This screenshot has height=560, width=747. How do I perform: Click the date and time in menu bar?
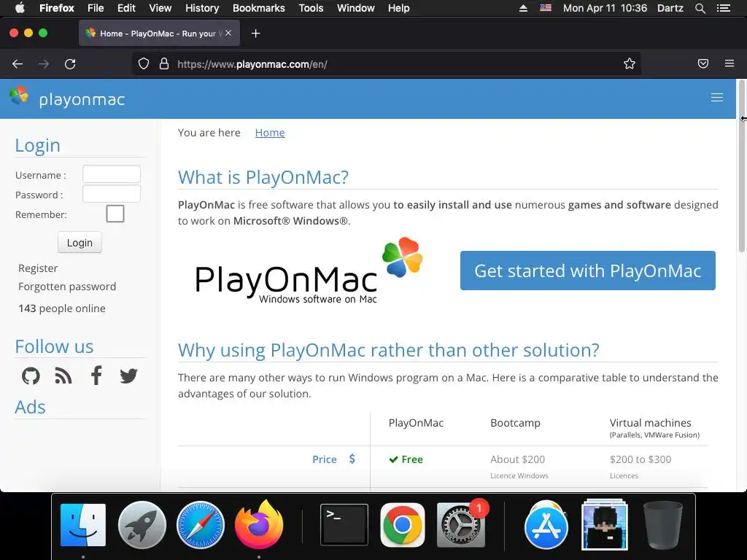pos(605,8)
